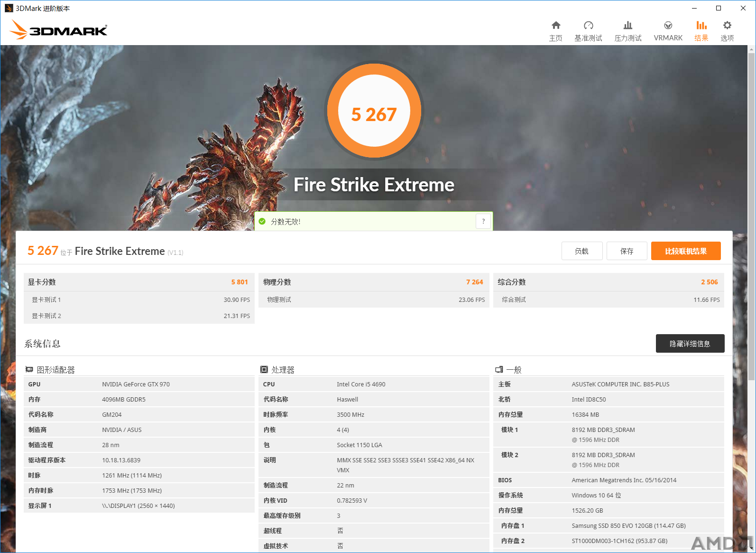Click result header score 5 267

click(x=43, y=251)
